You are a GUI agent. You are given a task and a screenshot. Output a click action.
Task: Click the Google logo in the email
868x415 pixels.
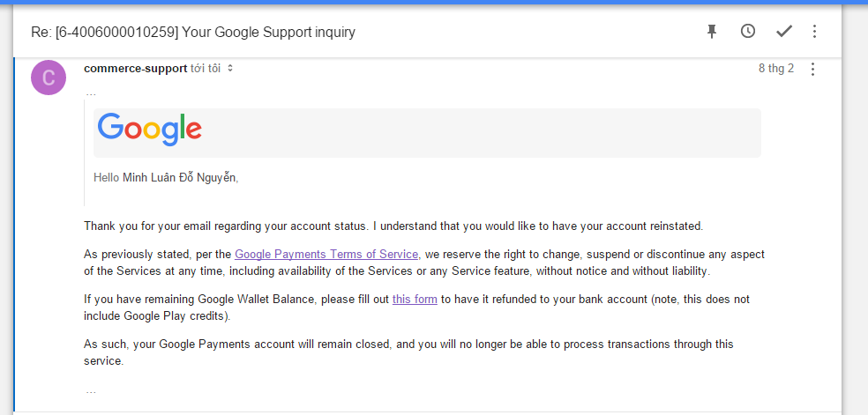tap(149, 130)
